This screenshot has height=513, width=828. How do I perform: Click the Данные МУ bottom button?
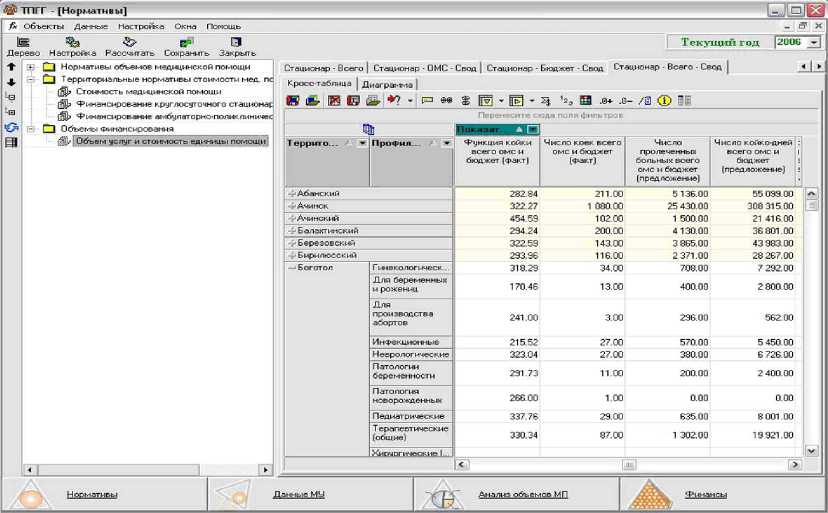coord(297,495)
